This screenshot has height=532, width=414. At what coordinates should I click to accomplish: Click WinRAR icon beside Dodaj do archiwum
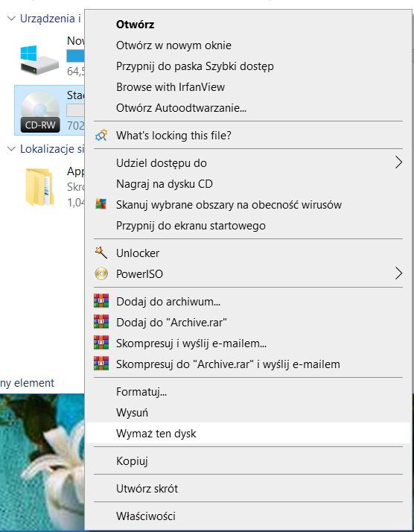[x=101, y=301]
